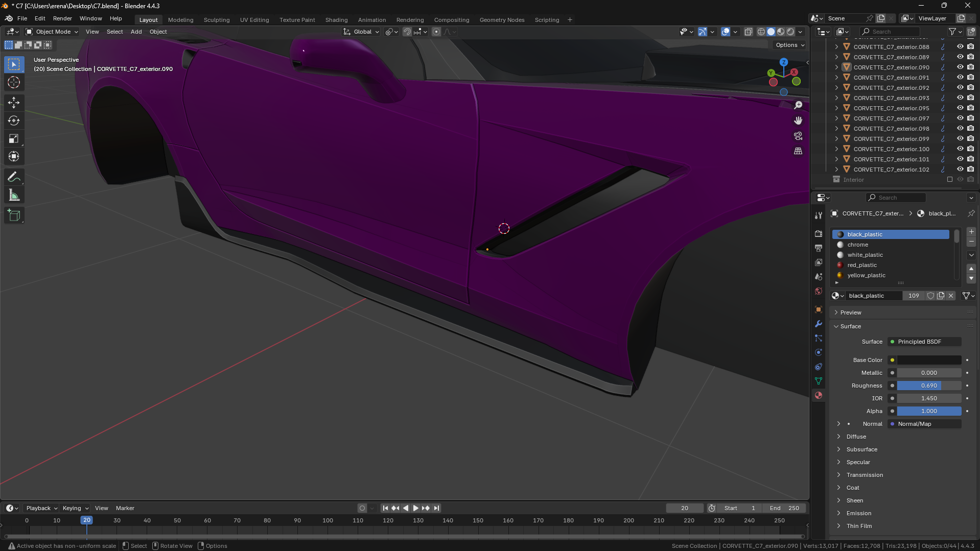The width and height of the screenshot is (980, 551).
Task: Select the Add Cube tool
Action: click(14, 215)
